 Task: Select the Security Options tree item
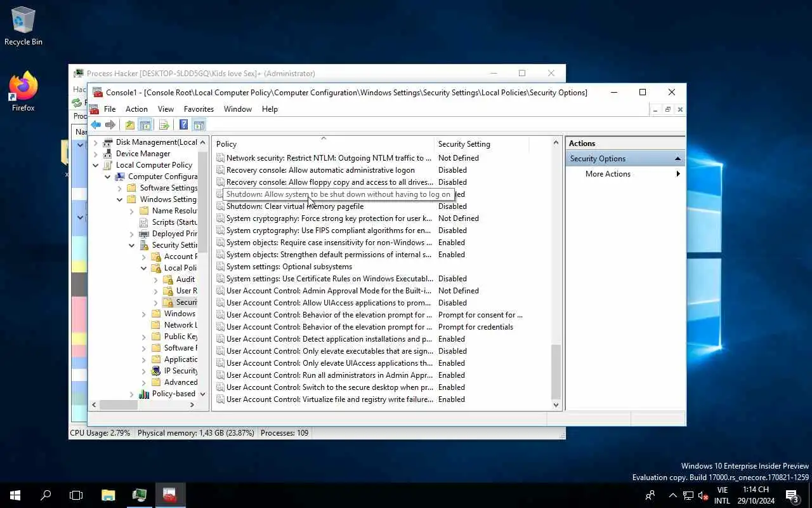(186, 302)
